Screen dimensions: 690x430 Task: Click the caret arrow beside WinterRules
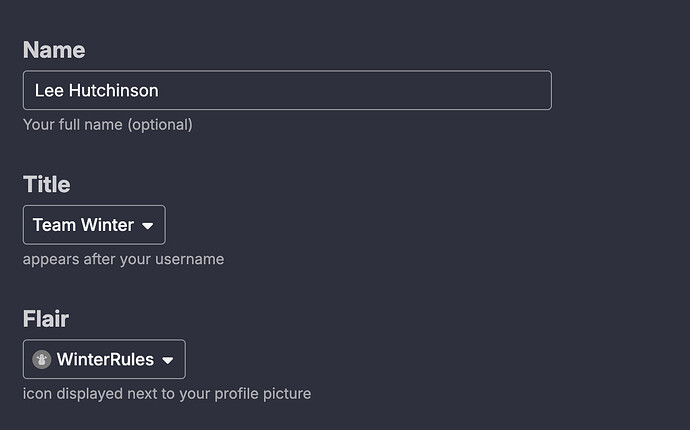168,360
